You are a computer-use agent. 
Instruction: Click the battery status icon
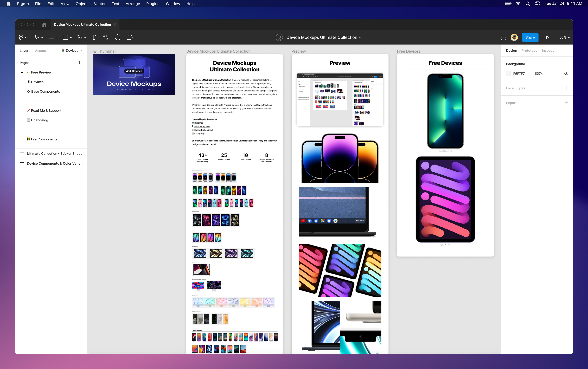pyautogui.click(x=508, y=4)
